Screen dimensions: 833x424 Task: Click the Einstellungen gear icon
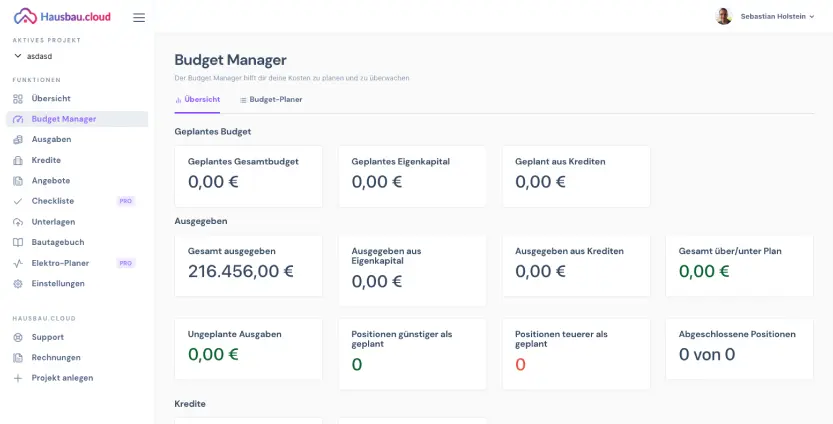coord(18,284)
